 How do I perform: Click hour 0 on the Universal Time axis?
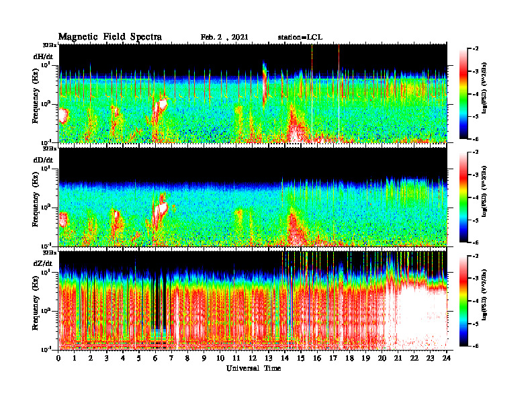click(x=58, y=358)
